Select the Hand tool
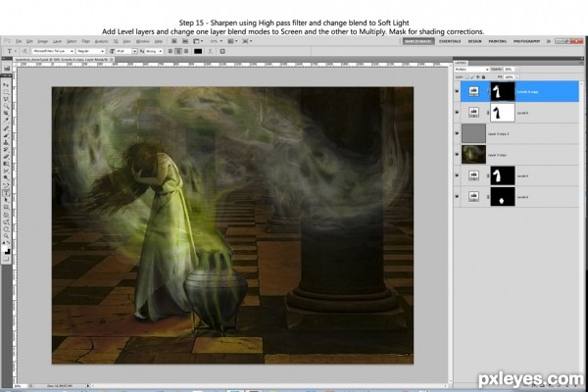This screenshot has height=392, width=588. click(7, 229)
